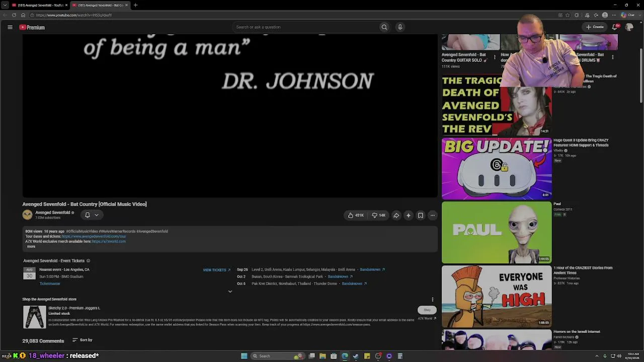The image size is (644, 362).
Task: Reload the page in the browser
Action: tap(14, 15)
